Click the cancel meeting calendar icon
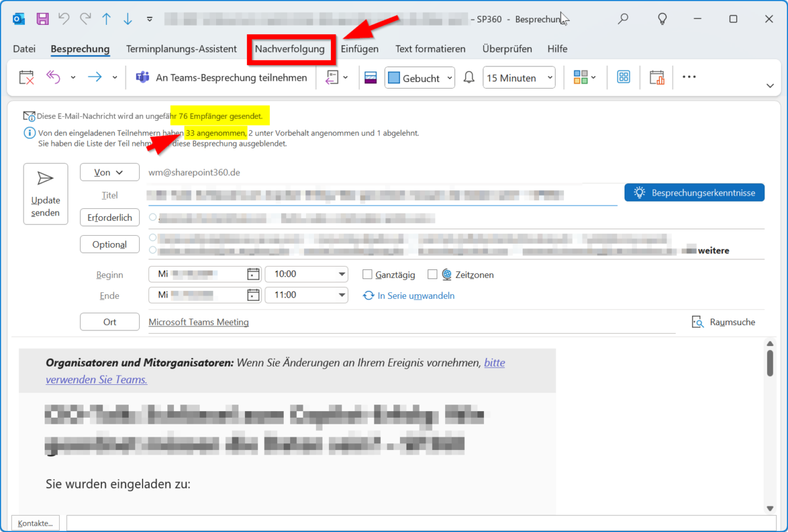This screenshot has width=788, height=532. (26, 78)
